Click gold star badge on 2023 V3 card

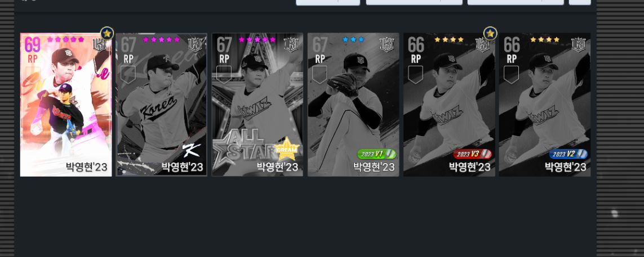coord(490,34)
